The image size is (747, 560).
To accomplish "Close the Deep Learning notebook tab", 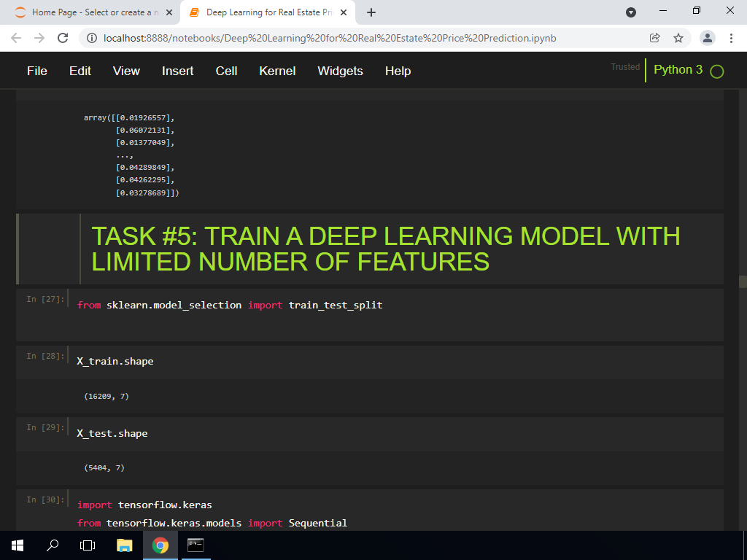I will (344, 12).
